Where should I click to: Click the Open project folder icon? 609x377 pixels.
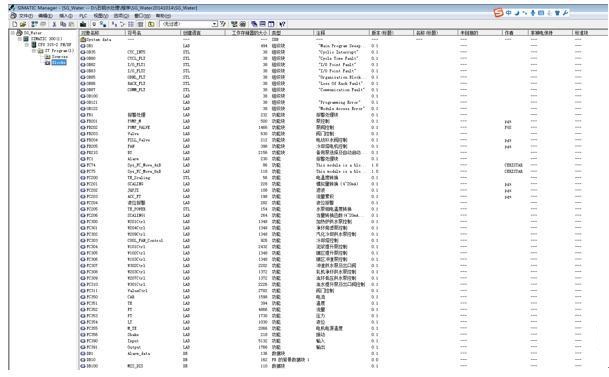point(23,24)
